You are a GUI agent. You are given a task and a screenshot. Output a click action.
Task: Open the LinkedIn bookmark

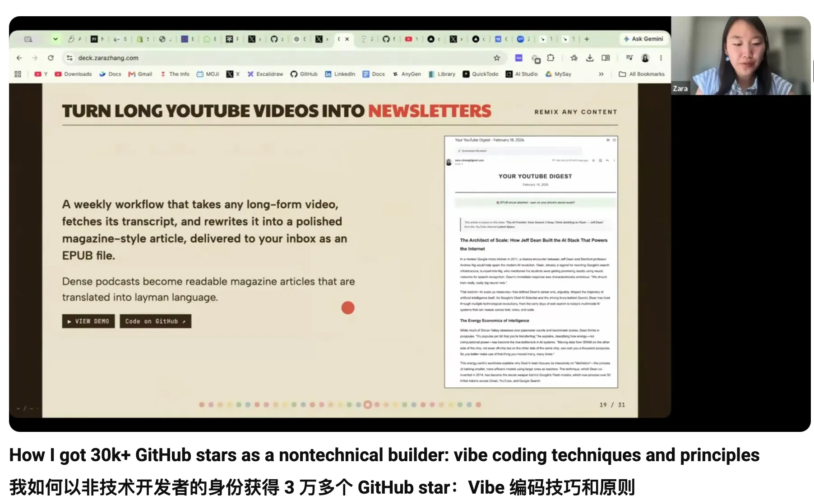point(340,74)
